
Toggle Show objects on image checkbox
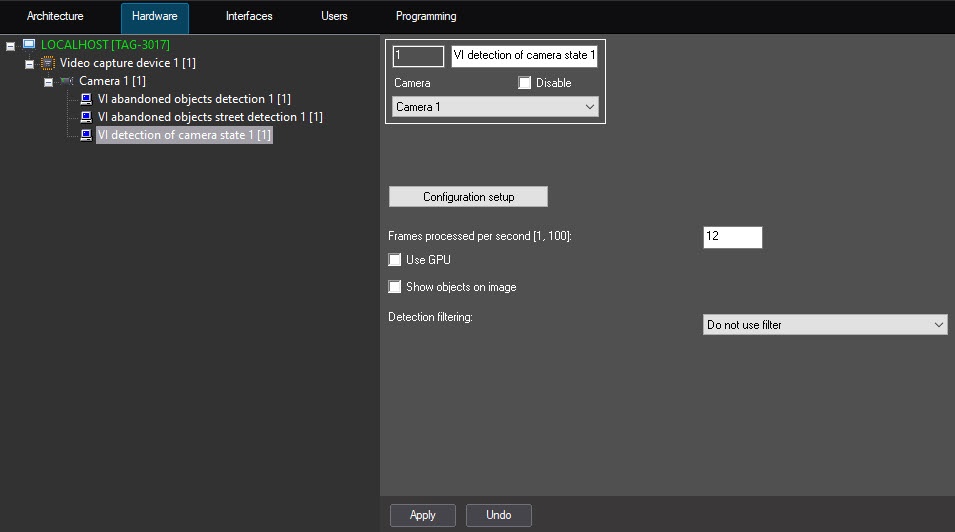click(395, 287)
